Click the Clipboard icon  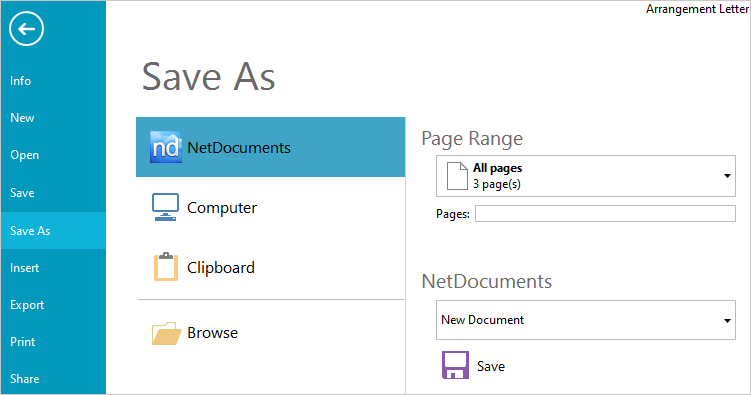(166, 266)
